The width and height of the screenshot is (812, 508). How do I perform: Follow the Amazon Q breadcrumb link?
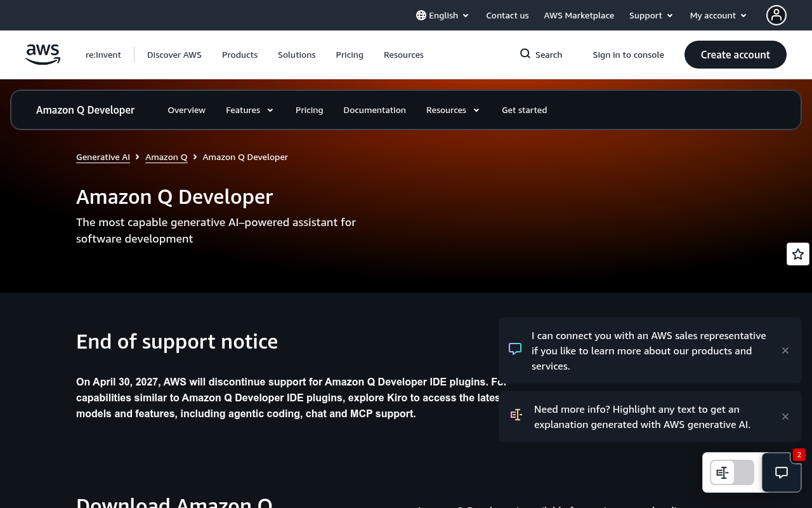(x=166, y=157)
